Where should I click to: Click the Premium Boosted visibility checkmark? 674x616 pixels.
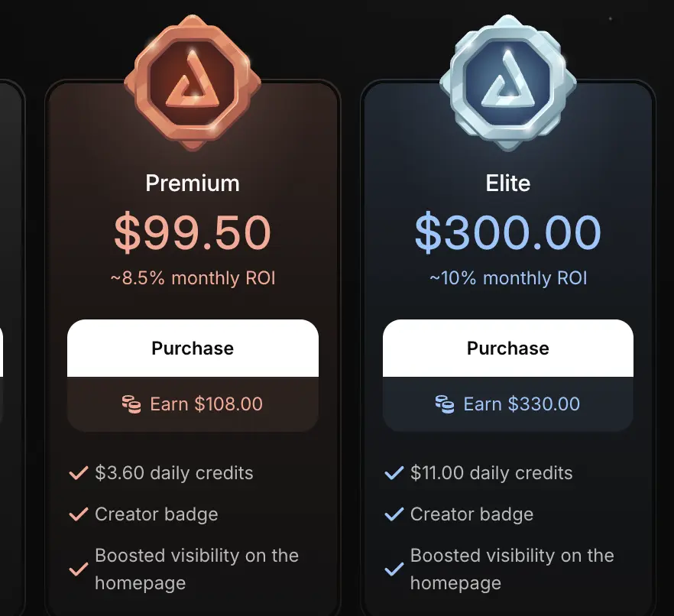pos(79,569)
